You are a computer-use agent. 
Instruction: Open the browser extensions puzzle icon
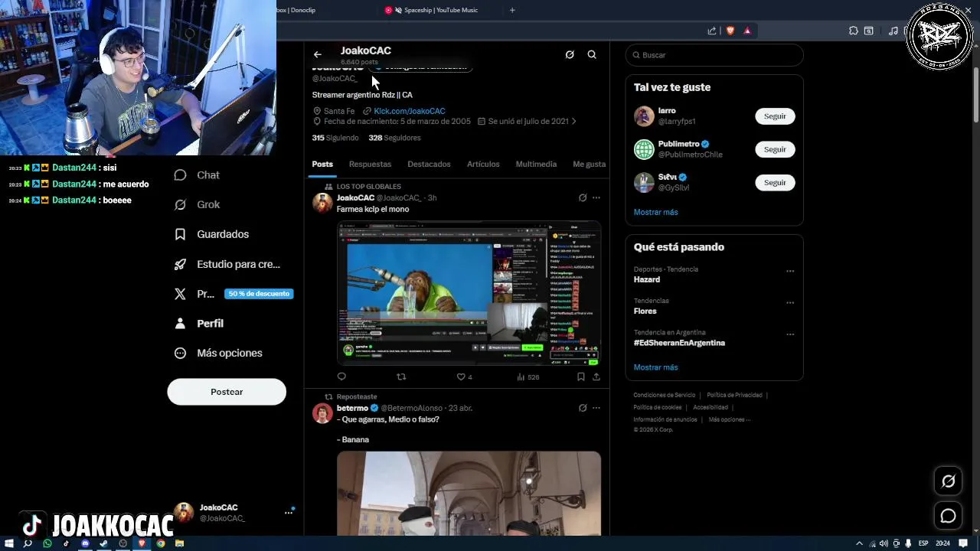click(x=854, y=31)
